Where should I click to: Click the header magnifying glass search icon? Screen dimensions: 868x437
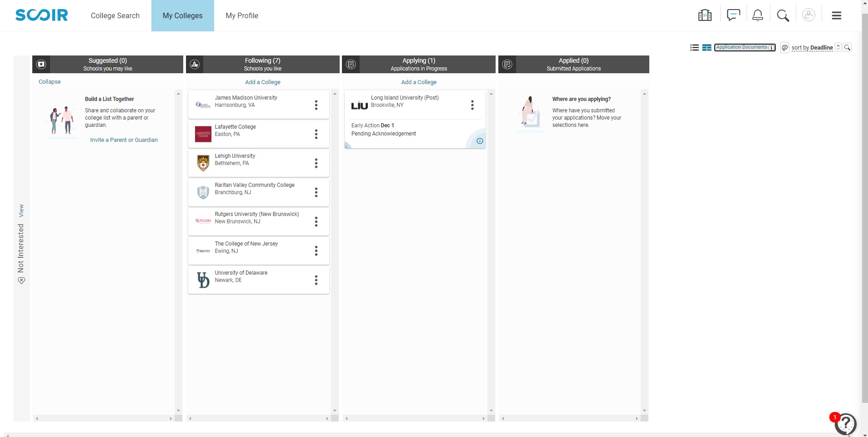pyautogui.click(x=783, y=15)
